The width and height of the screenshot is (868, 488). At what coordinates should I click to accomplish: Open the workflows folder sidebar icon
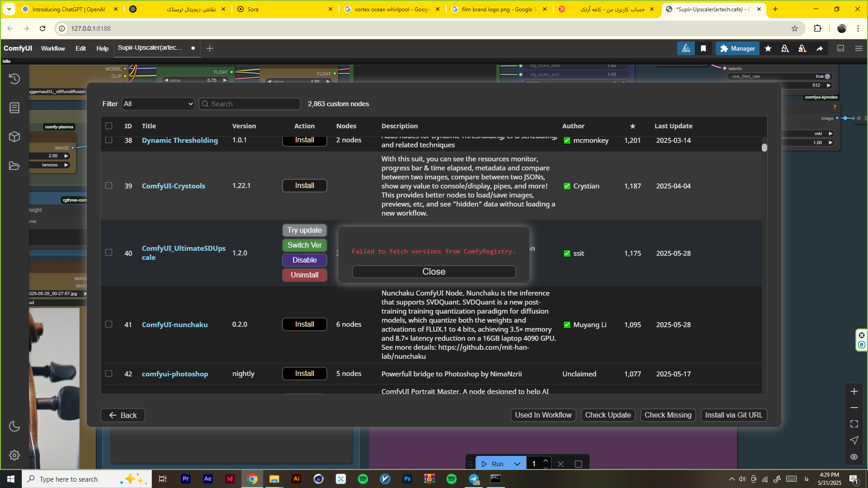tap(14, 166)
